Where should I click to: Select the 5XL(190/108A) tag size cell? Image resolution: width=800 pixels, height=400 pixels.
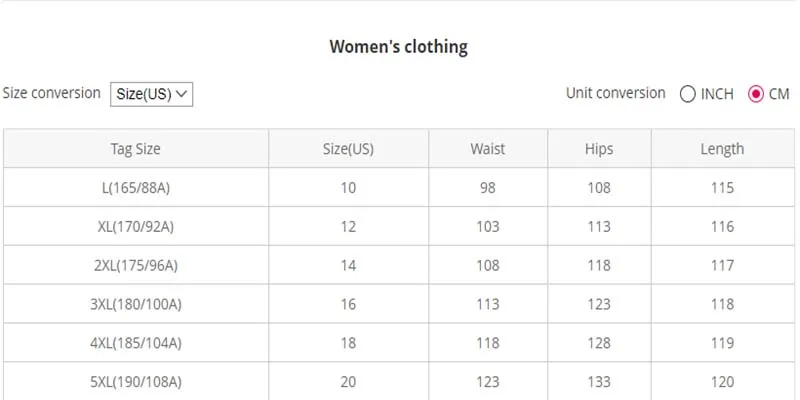point(136,382)
